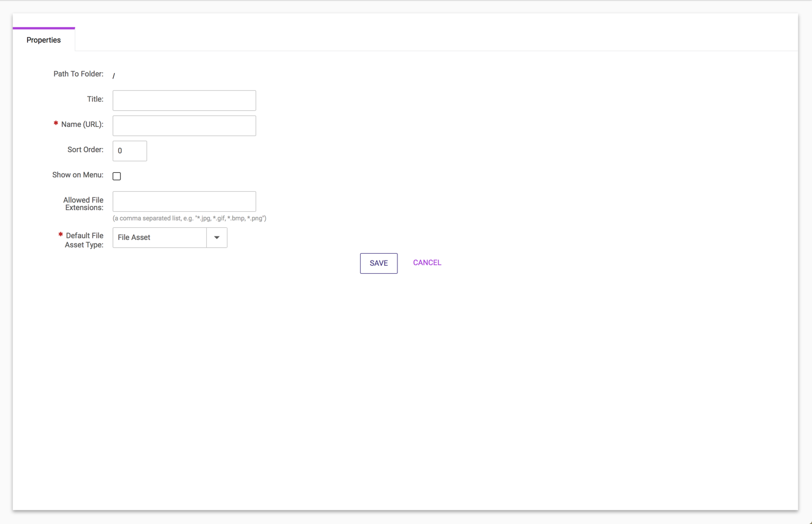Click the red asterisk beside Name (URL)

point(56,124)
